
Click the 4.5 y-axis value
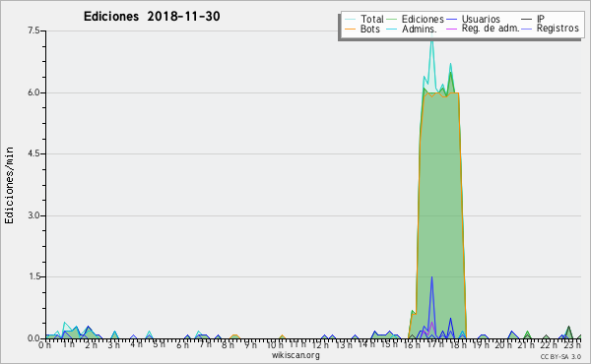[x=33, y=153]
